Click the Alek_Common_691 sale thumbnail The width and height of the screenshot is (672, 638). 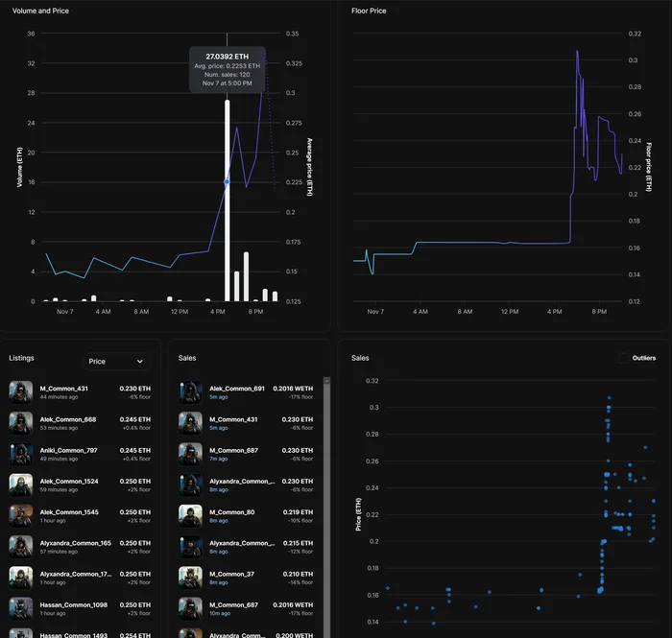point(190,392)
